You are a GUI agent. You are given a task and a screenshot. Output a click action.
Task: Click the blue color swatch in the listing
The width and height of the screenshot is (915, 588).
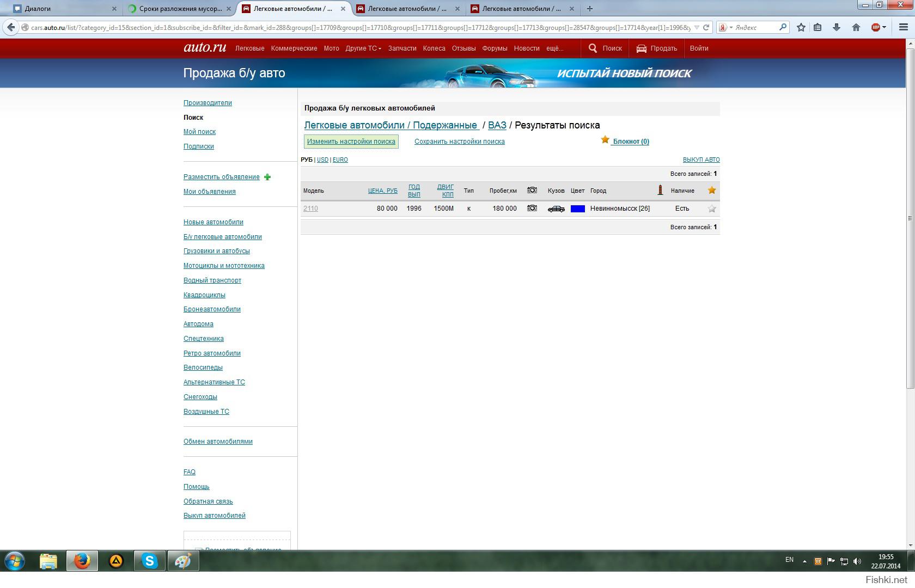pos(577,209)
